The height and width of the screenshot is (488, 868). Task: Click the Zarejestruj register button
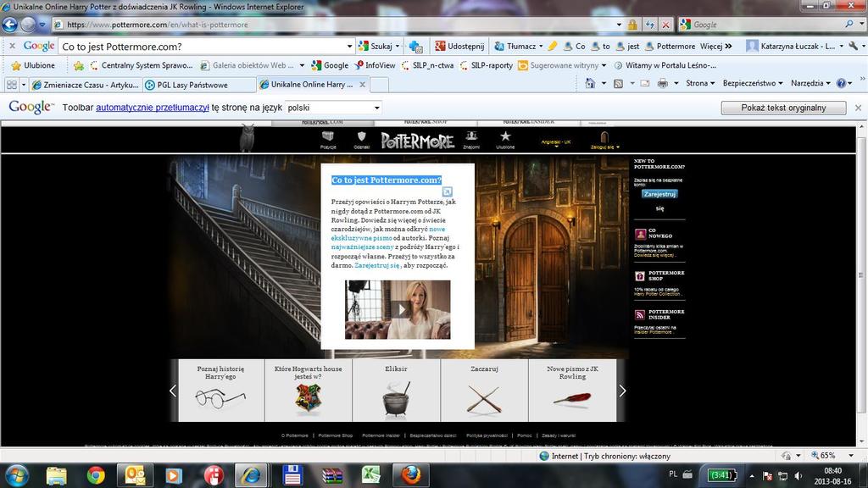659,194
